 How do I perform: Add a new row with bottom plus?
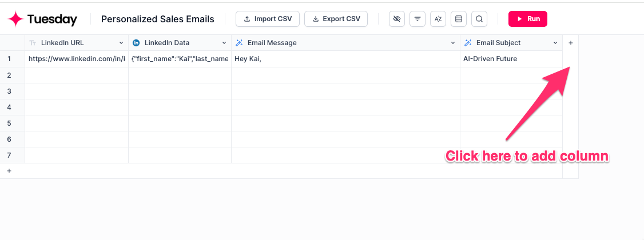click(9, 171)
